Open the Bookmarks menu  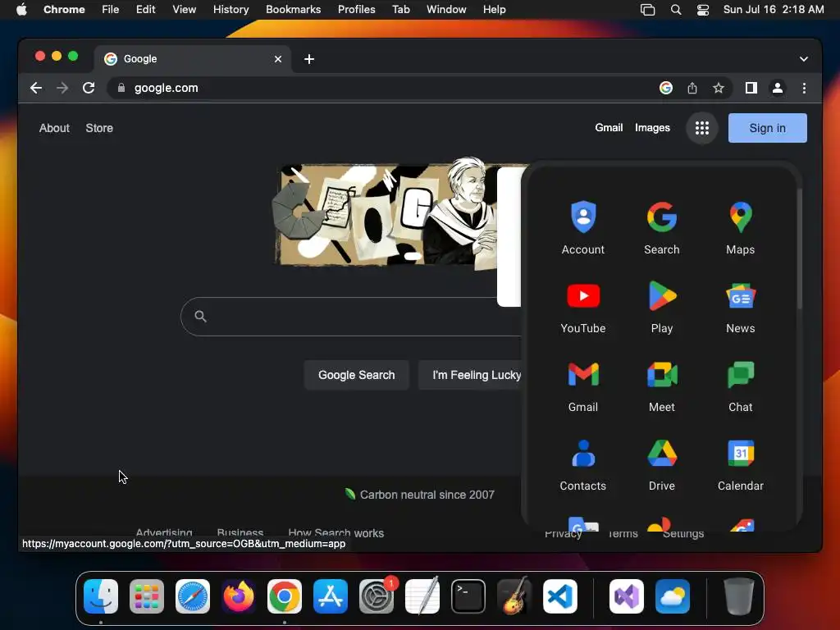(x=293, y=10)
